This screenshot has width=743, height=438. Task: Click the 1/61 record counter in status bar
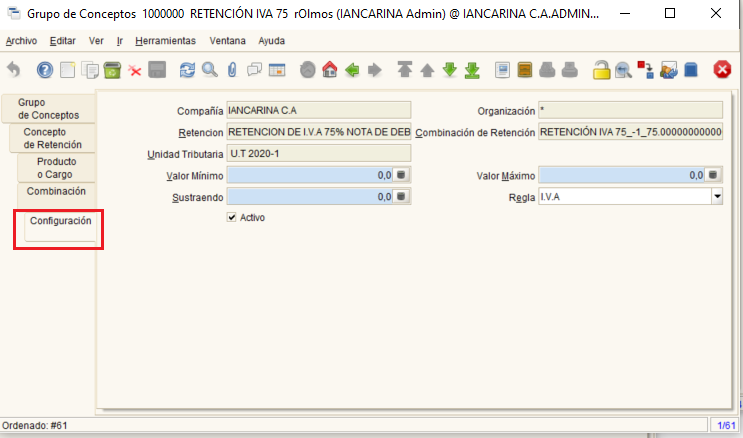726,425
